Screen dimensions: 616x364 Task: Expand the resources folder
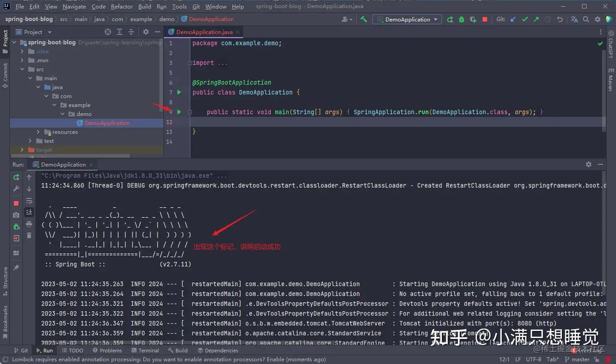38,132
